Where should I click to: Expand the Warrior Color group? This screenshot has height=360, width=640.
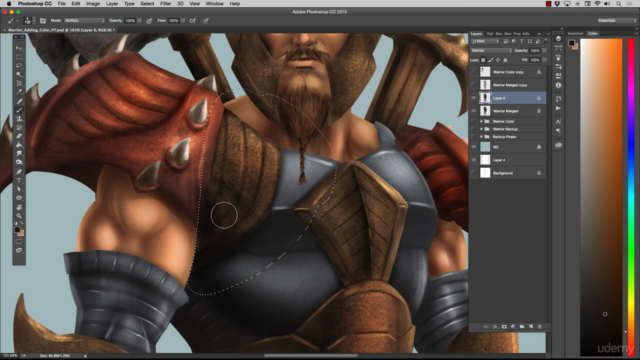[x=481, y=121]
